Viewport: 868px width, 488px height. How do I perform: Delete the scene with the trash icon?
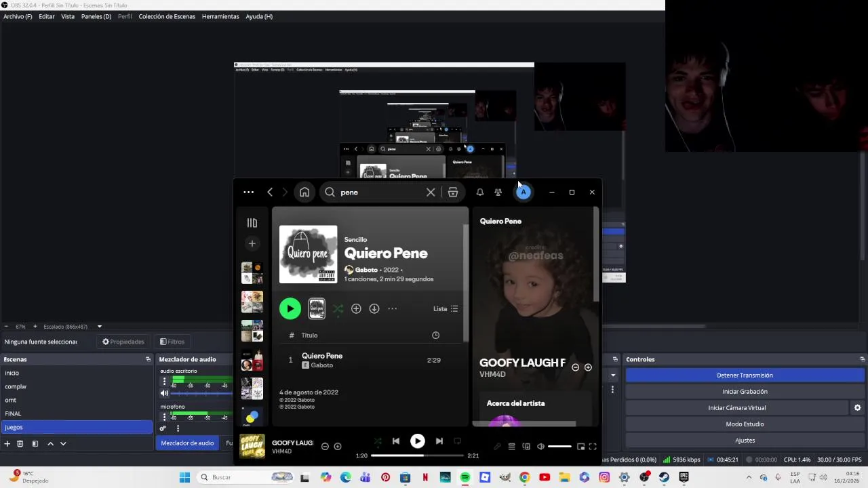coord(20,444)
